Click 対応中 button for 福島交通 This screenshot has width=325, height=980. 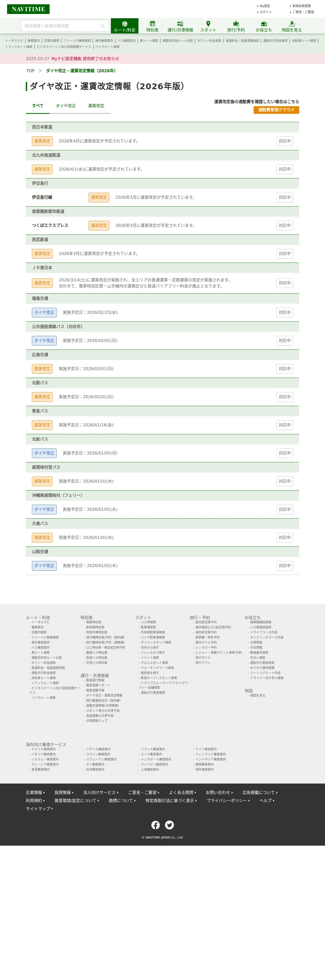click(x=285, y=312)
